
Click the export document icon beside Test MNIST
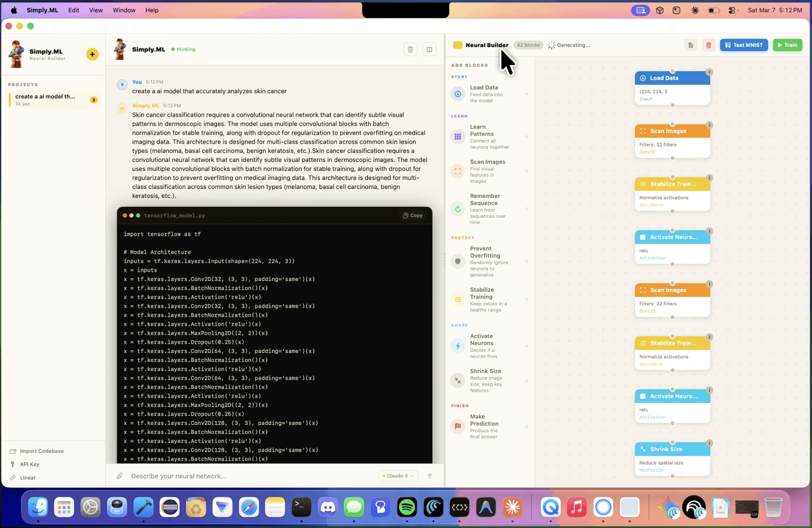[x=690, y=45]
